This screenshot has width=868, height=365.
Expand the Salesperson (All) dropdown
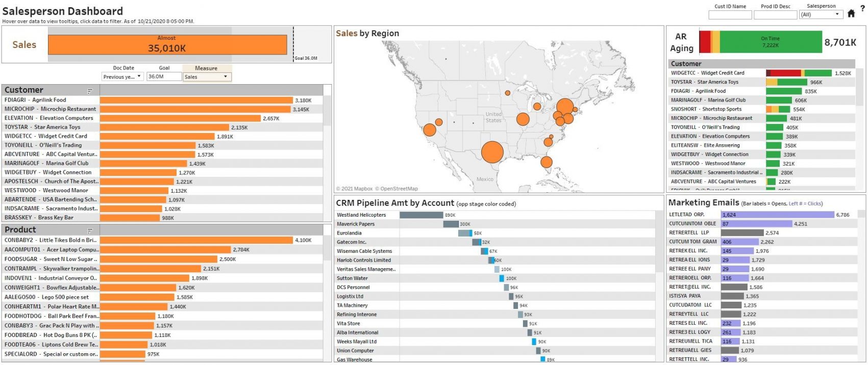821,15
